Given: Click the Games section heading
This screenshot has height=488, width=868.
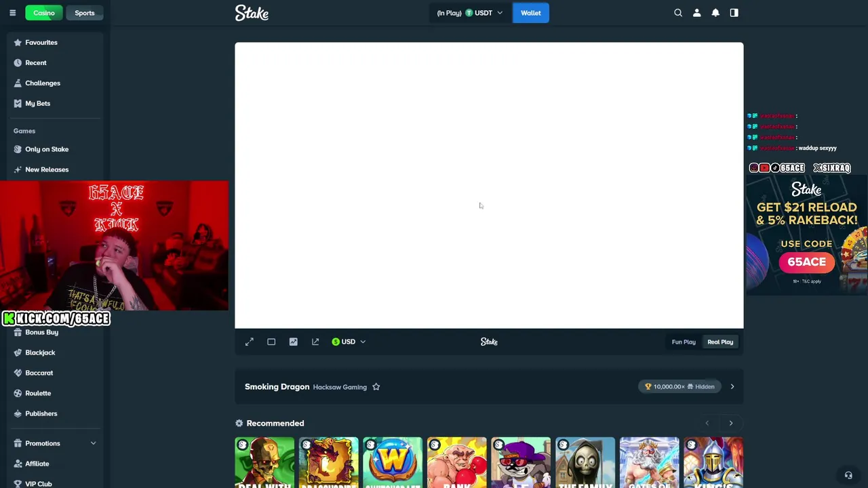Looking at the screenshot, I should [24, 131].
